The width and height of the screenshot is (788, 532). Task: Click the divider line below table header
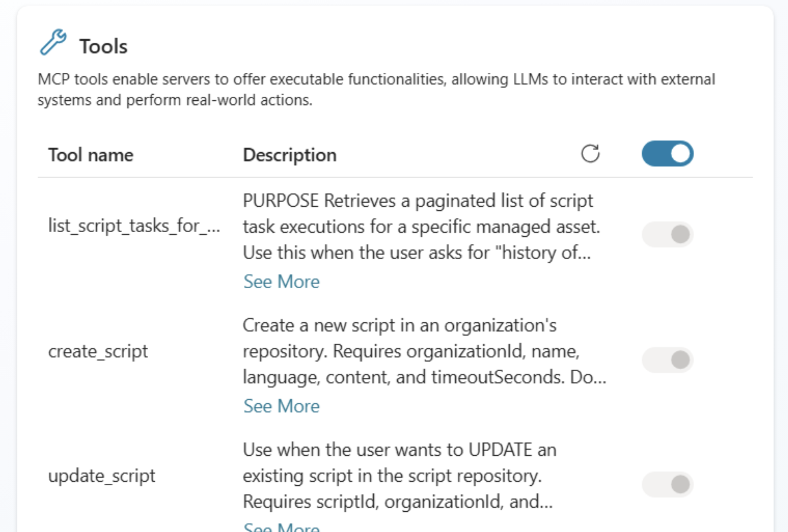(x=395, y=177)
